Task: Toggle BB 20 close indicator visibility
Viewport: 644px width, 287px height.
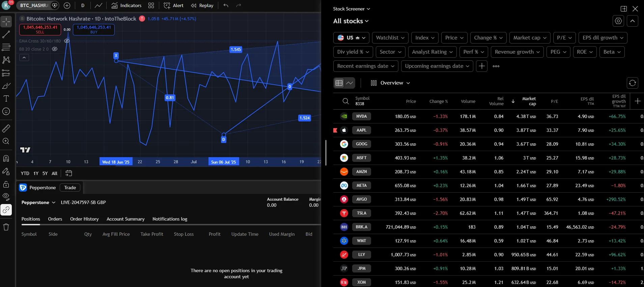Action: tap(55, 49)
